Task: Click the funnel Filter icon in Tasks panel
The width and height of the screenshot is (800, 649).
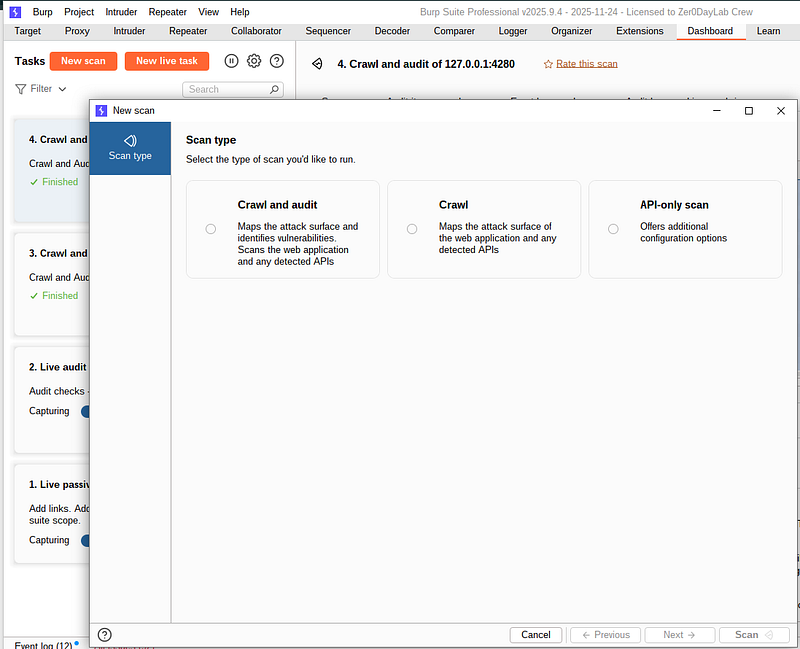Action: click(20, 89)
